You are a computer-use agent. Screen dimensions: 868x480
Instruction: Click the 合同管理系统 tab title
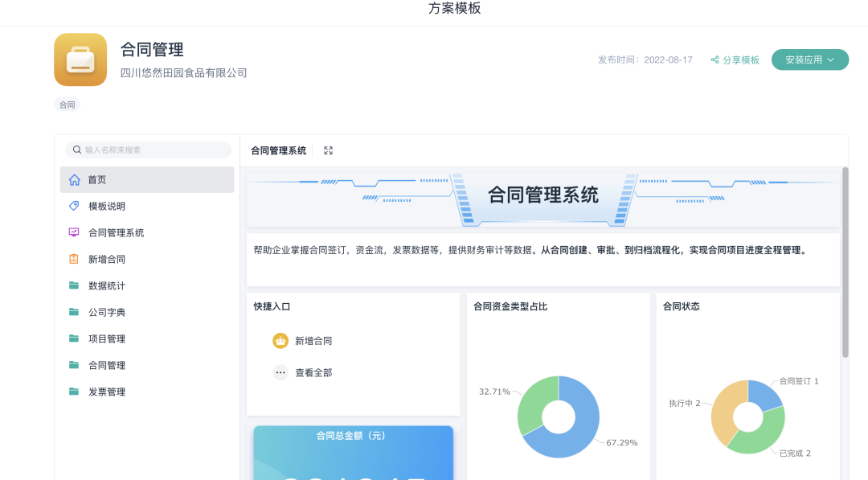point(278,150)
